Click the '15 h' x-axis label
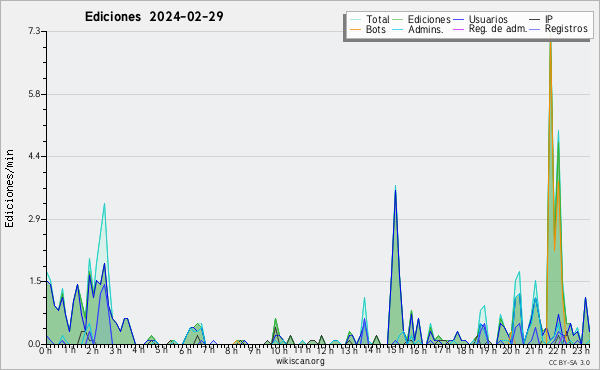This screenshot has width=600, height=370. (x=395, y=350)
